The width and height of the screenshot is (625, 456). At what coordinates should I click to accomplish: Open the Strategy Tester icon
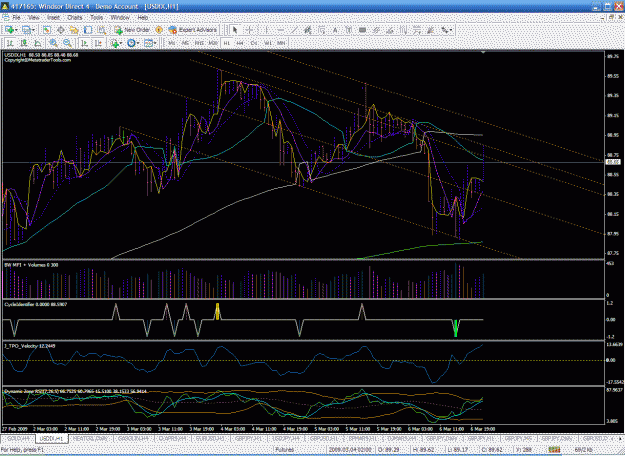coord(102,30)
